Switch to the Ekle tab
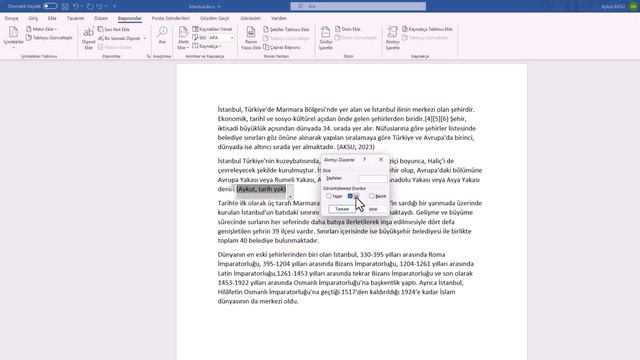 click(52, 18)
